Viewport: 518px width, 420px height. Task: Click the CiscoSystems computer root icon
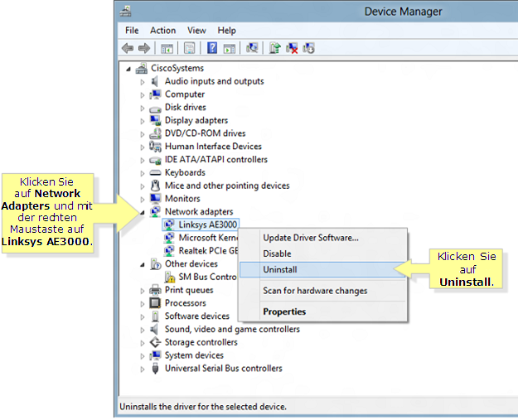(x=142, y=68)
